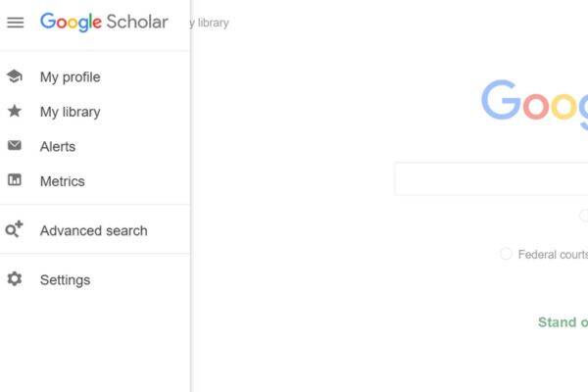The width and height of the screenshot is (588, 392).
Task: Open the My profile menu item
Action: (x=70, y=77)
